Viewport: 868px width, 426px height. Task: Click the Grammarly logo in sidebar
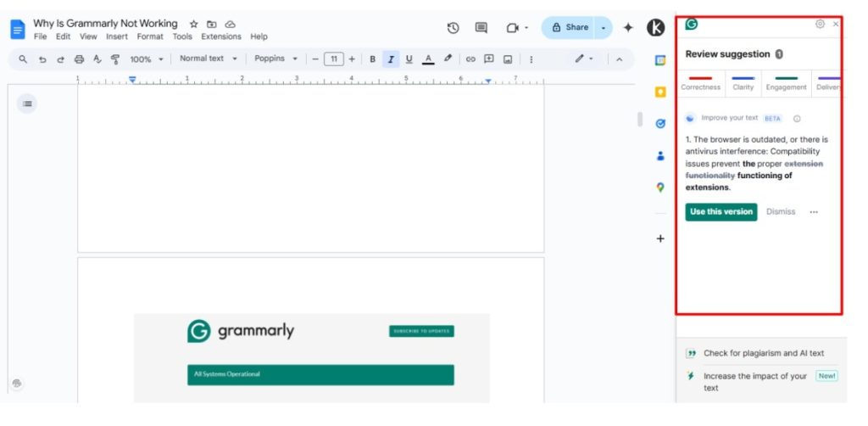coord(692,24)
